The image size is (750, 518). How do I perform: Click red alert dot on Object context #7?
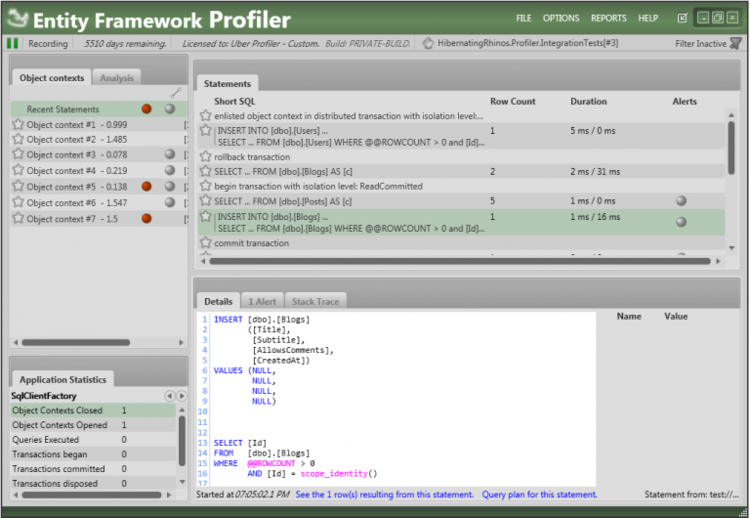pos(147,219)
